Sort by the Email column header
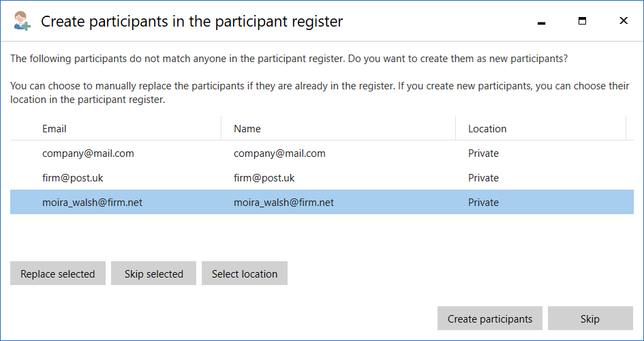 (55, 129)
